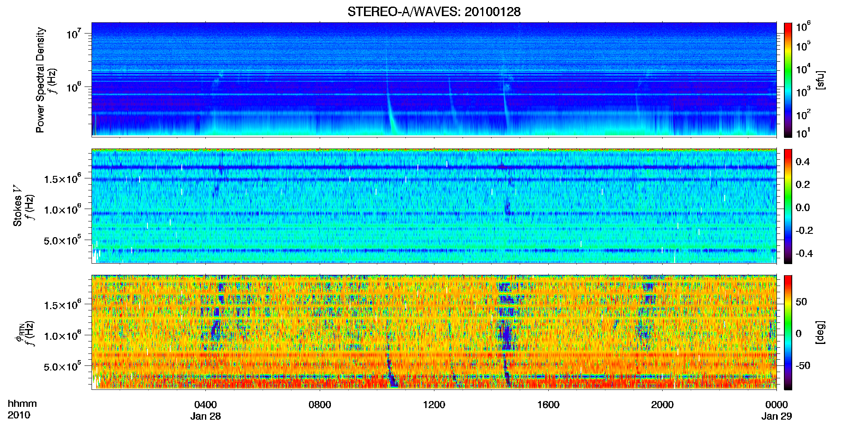868x447 pixels.
Task: Click the 0000 time axis label
Action: [x=776, y=404]
